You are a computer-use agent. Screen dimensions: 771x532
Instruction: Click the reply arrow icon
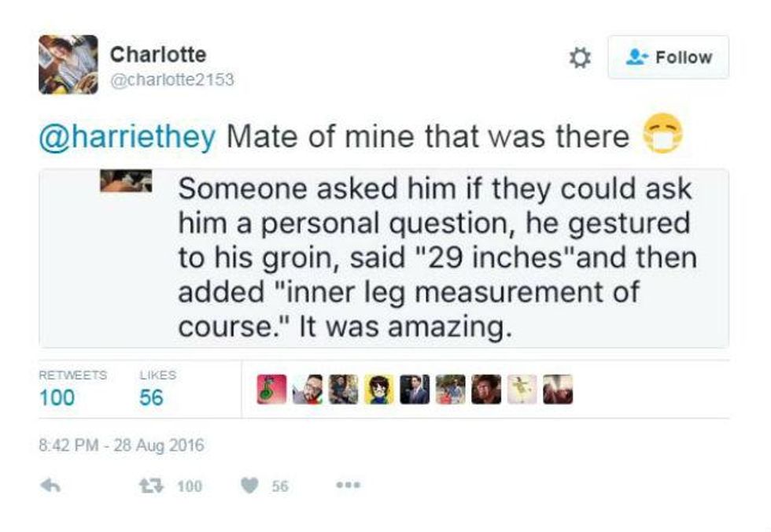[x=51, y=486]
